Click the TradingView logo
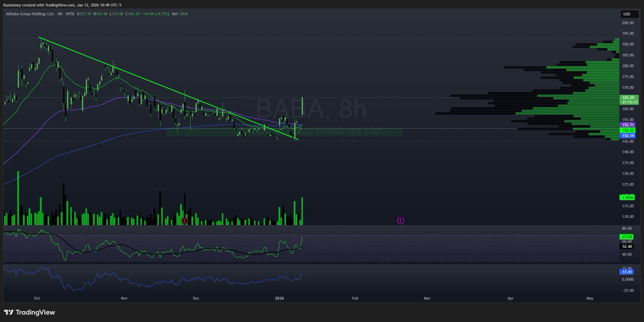This screenshot has height=322, width=644. (30, 312)
